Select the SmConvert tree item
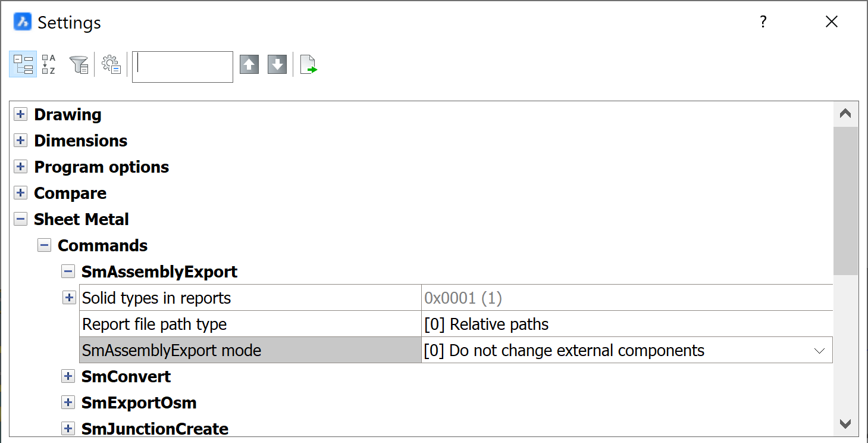 pyautogui.click(x=126, y=377)
